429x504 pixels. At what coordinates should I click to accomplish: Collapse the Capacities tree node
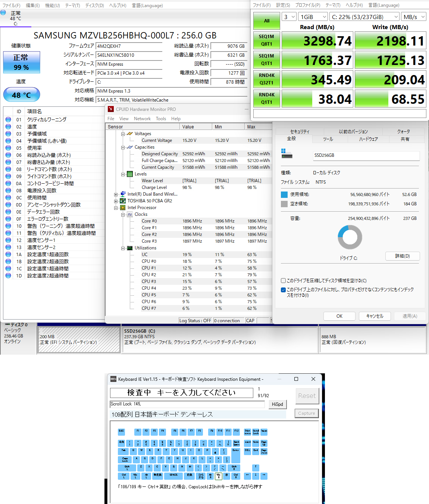123,147
